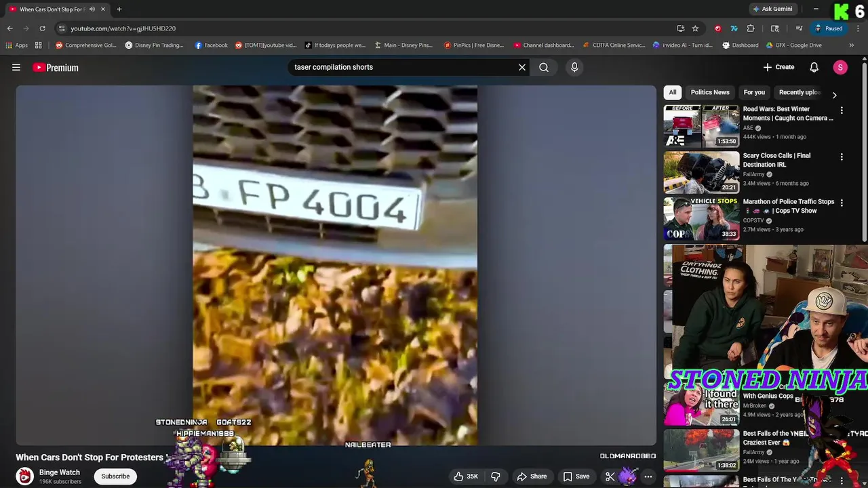Open the YouTube guide hamburger menu

[x=16, y=67]
